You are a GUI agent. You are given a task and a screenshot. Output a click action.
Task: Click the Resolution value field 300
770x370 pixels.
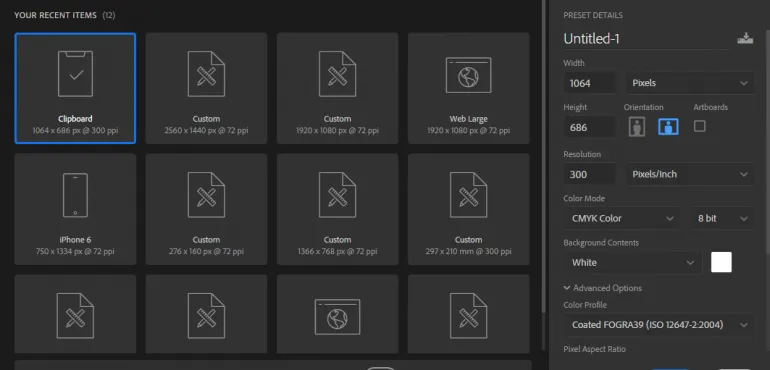click(x=589, y=174)
